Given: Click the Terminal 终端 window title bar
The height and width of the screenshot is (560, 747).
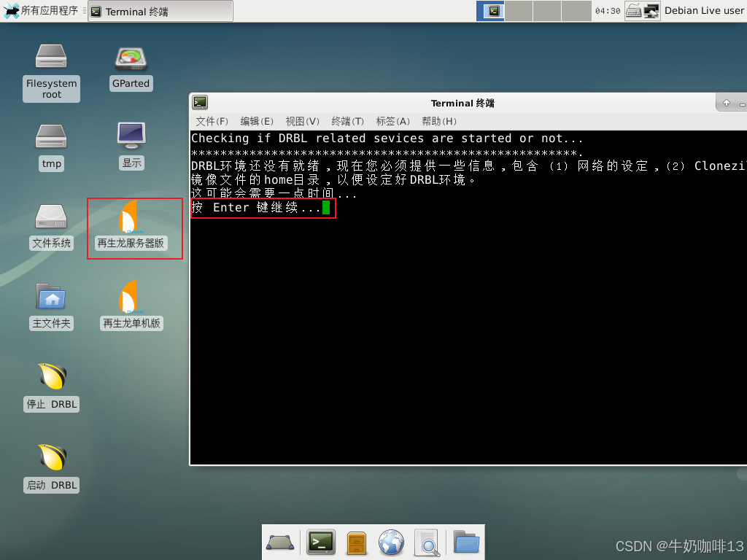Looking at the screenshot, I should click(x=462, y=103).
